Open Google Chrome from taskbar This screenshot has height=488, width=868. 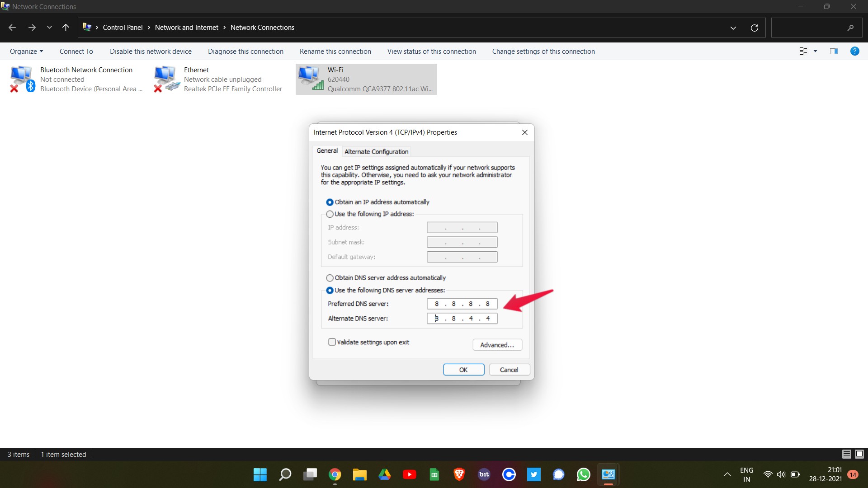[335, 474]
